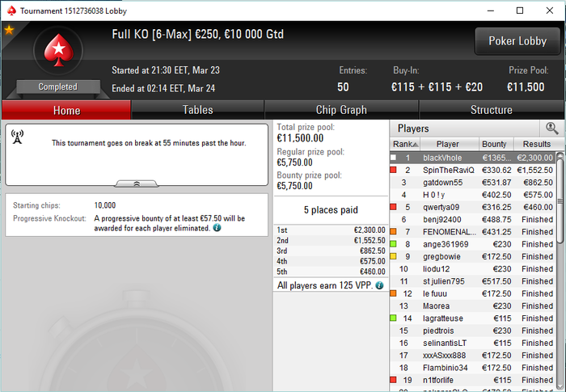The height and width of the screenshot is (392, 566).
Task: Click the PokerStars red spade logo
Action: [x=58, y=51]
